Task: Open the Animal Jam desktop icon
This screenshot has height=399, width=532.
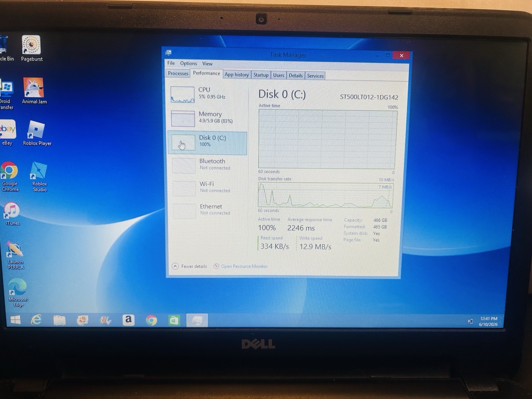Action: (x=34, y=91)
